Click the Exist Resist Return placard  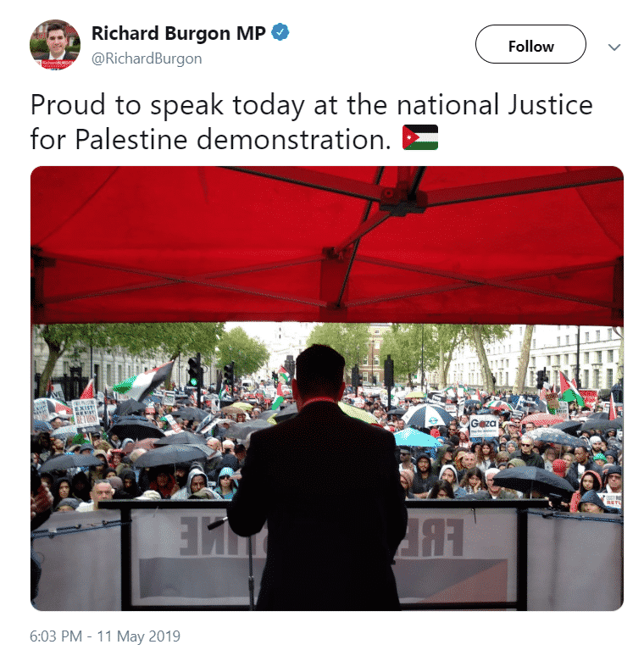(x=86, y=414)
